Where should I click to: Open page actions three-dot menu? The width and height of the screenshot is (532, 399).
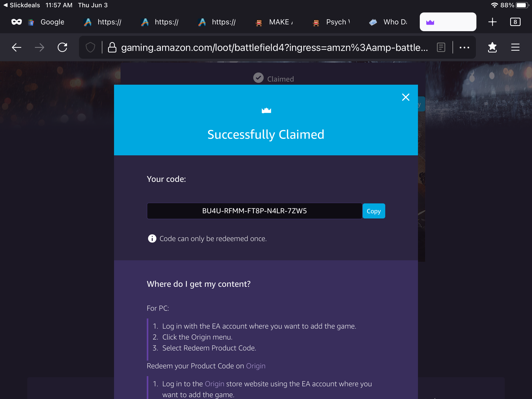pos(464,47)
